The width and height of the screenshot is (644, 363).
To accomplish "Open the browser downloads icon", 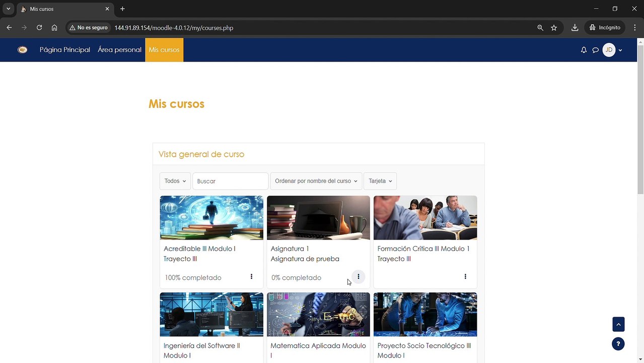I will pos(575,28).
